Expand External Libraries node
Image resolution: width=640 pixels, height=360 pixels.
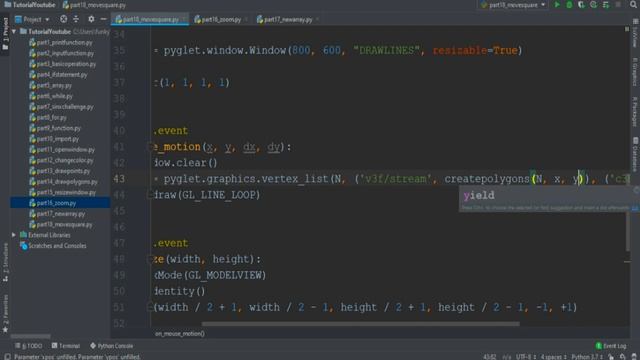[14, 235]
